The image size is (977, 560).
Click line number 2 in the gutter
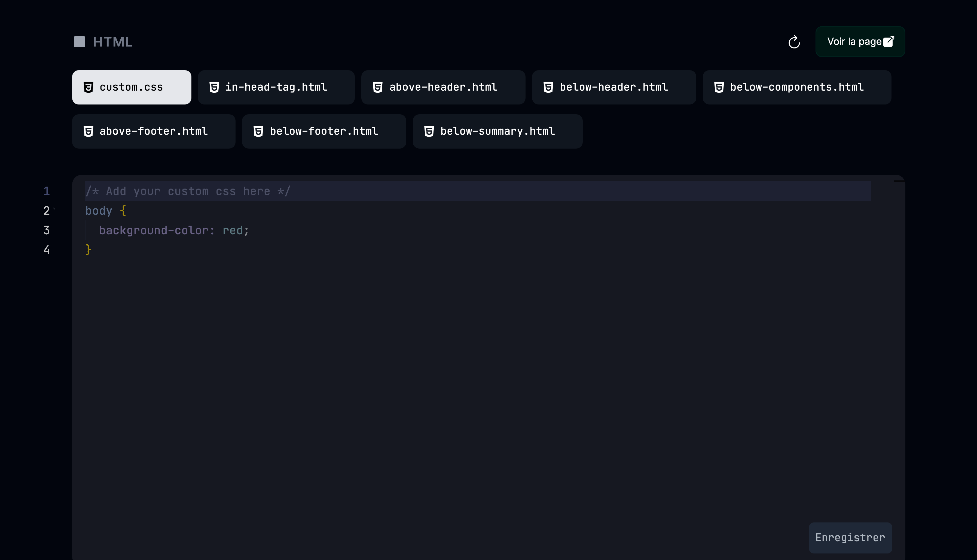tap(47, 211)
